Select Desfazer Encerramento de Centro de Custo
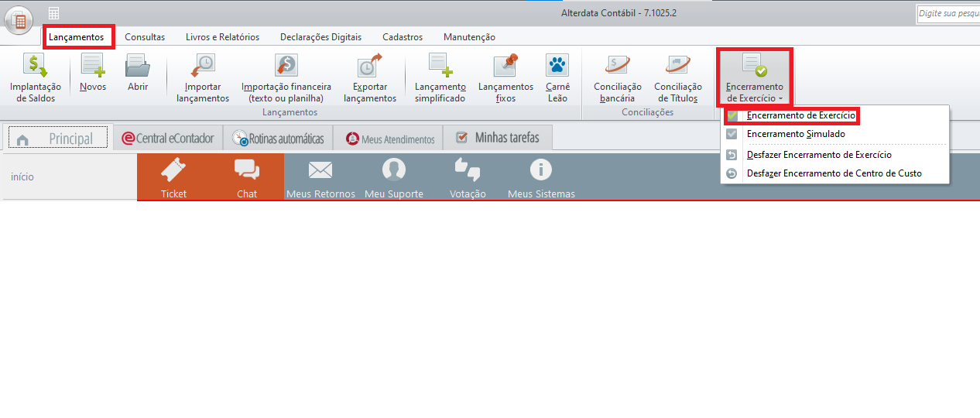 (x=834, y=173)
